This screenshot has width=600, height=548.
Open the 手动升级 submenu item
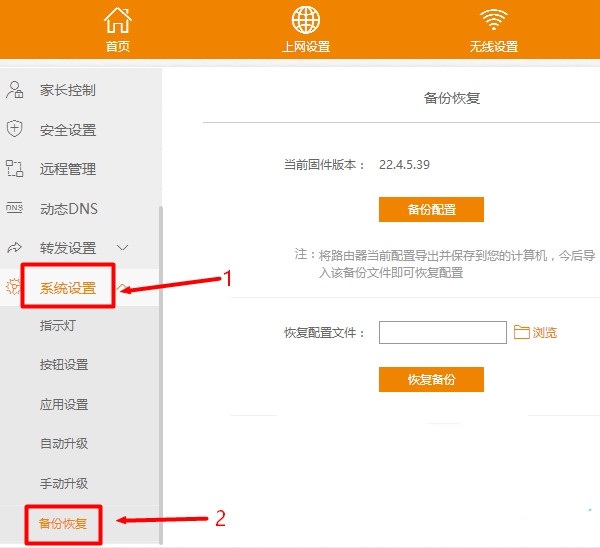tap(64, 483)
